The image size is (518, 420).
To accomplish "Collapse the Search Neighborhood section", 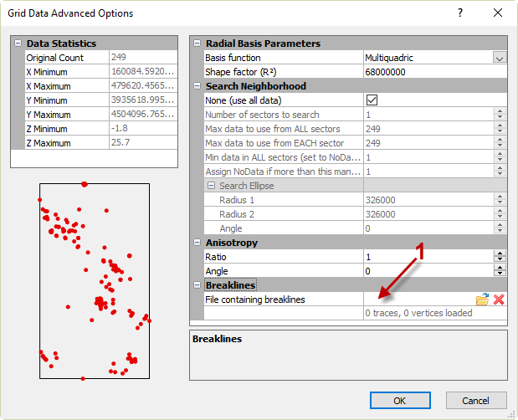I will click(197, 86).
